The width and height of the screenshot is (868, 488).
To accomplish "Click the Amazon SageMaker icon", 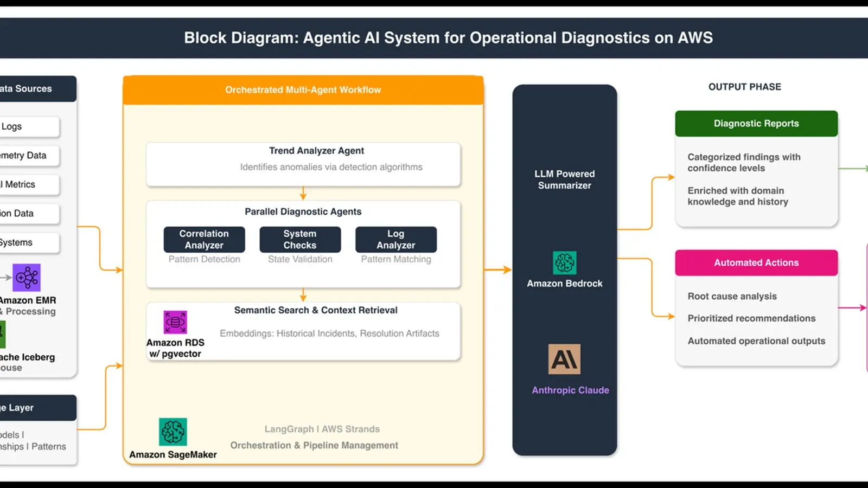I will click(173, 432).
